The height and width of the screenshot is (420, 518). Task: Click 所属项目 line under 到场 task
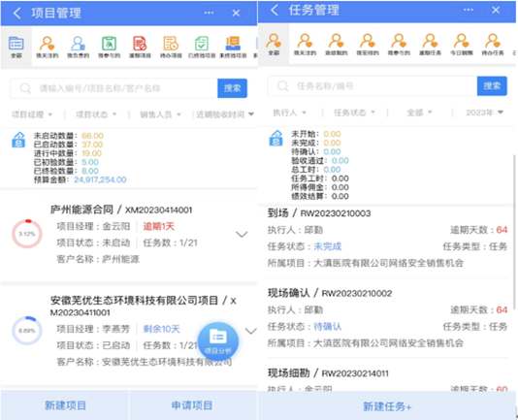pyautogui.click(x=366, y=263)
